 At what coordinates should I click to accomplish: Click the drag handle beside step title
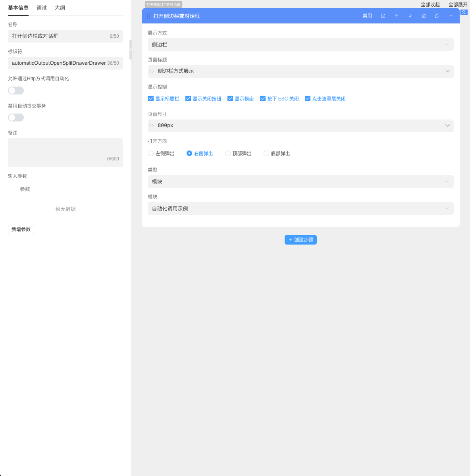click(x=148, y=16)
